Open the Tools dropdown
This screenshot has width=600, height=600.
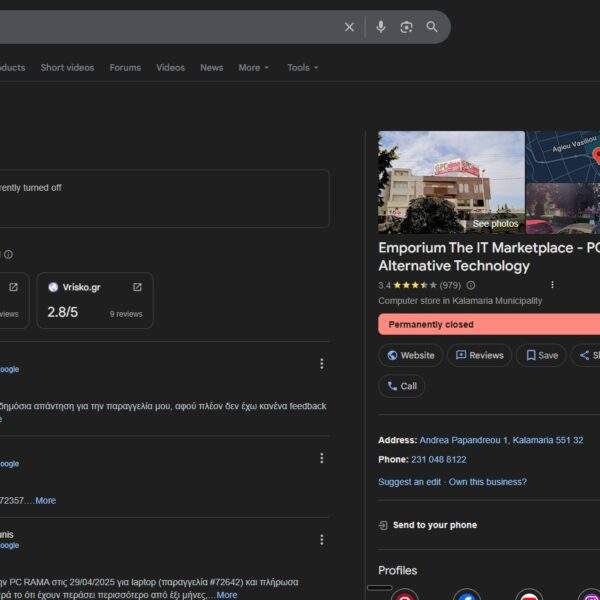(302, 68)
